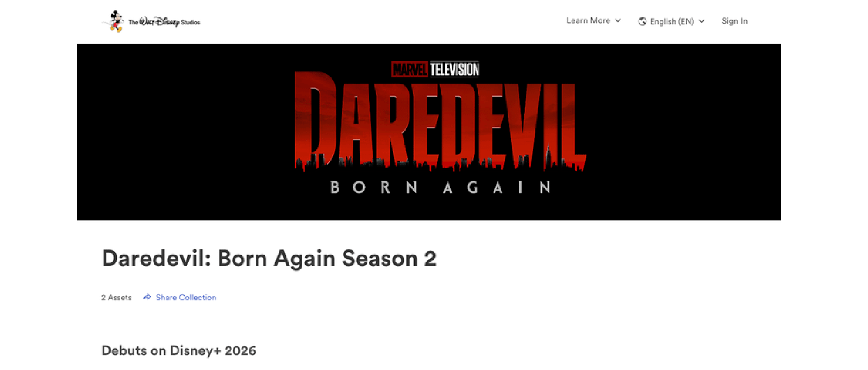Click the black banner area right of logo
Image resolution: width=868 pixels, height=370 pixels.
[x=684, y=132]
